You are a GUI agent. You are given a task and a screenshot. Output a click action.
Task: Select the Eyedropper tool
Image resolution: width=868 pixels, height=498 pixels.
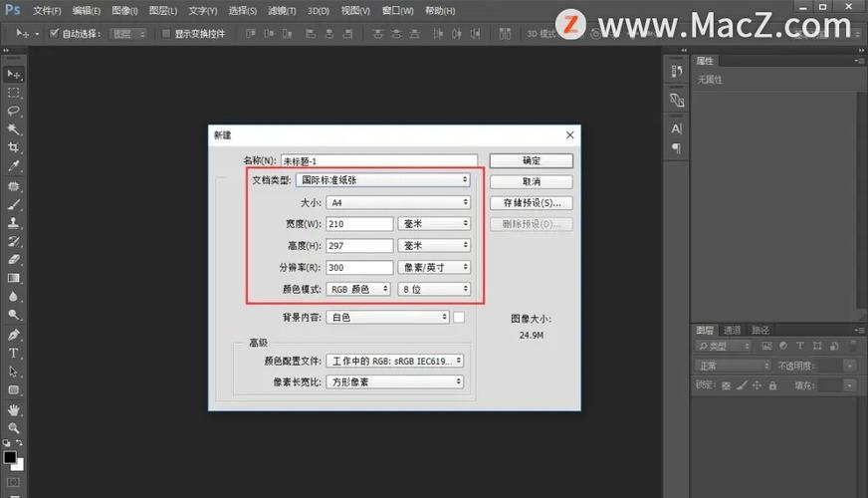[x=14, y=166]
